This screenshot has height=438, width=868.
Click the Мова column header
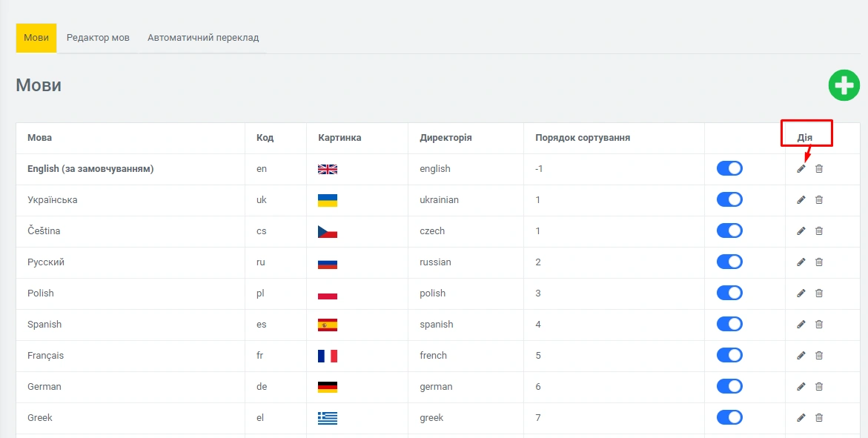pyautogui.click(x=39, y=138)
